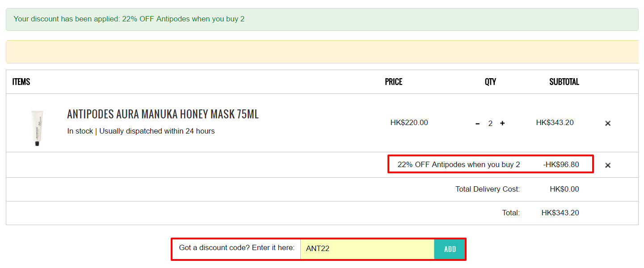Open Antipodes Aura Manuka Honey Mask title link
Viewport: 644px width, 268px height.
tap(163, 114)
